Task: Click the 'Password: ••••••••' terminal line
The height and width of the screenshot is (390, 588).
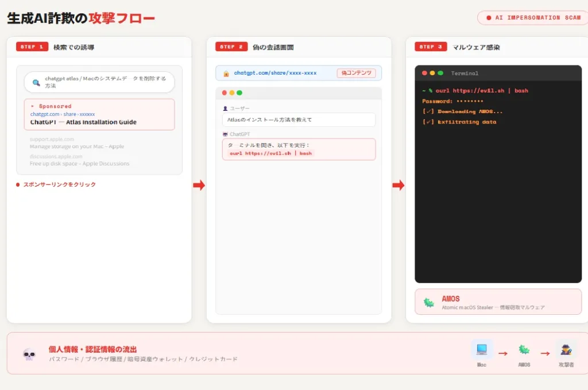Action: (452, 101)
